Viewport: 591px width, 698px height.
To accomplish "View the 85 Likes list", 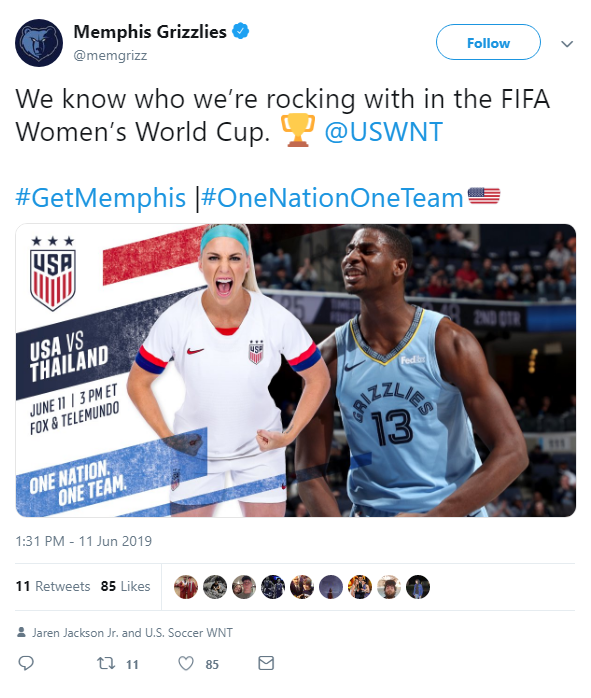I will (x=125, y=586).
